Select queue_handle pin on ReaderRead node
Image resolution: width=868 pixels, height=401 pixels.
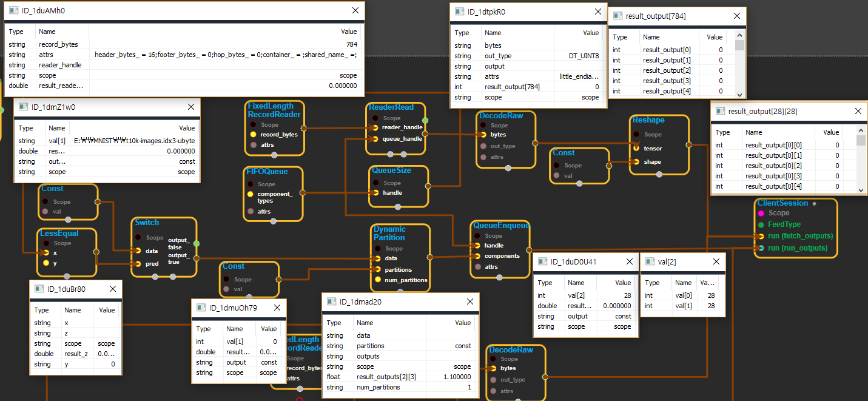tap(375, 138)
